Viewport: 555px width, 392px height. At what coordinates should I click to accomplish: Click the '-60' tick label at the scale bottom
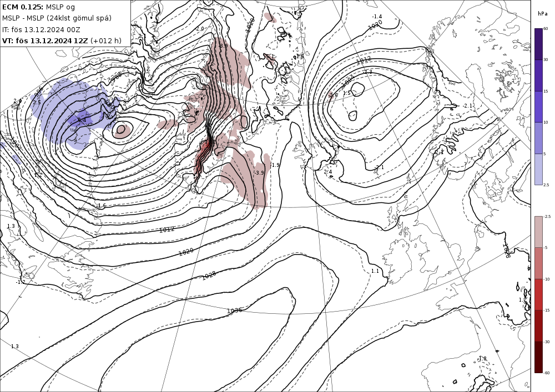(x=547, y=373)
